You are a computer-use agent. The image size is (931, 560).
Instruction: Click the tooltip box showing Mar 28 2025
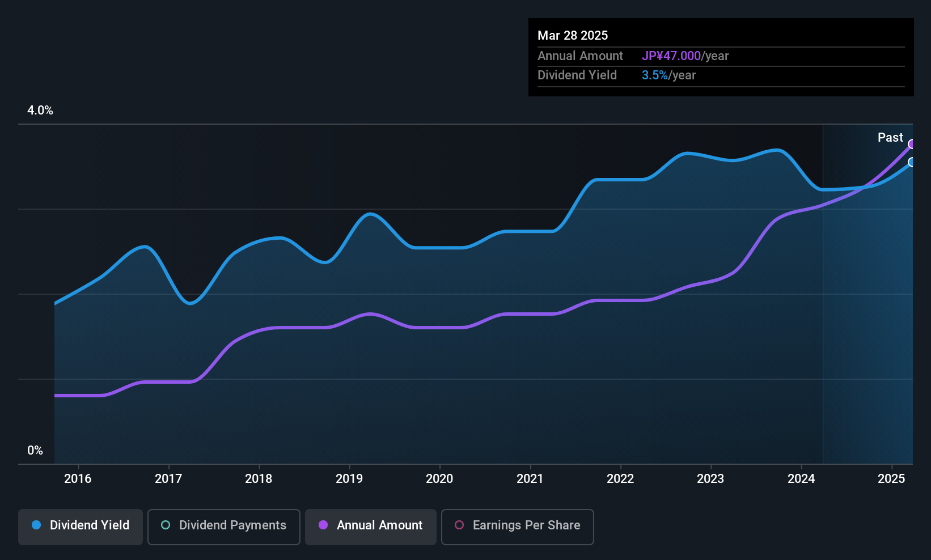(x=721, y=57)
